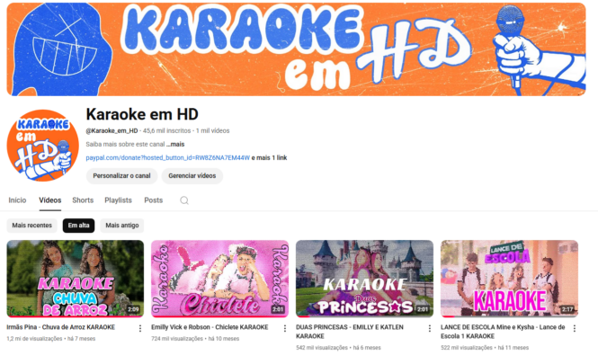598x364 pixels.
Task: Open the Shorts tab
Action: click(83, 200)
